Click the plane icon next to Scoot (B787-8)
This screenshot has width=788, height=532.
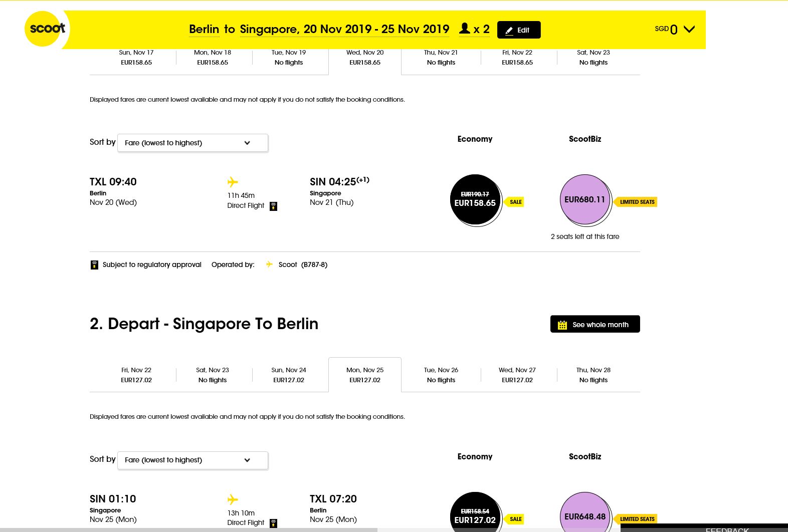(269, 264)
